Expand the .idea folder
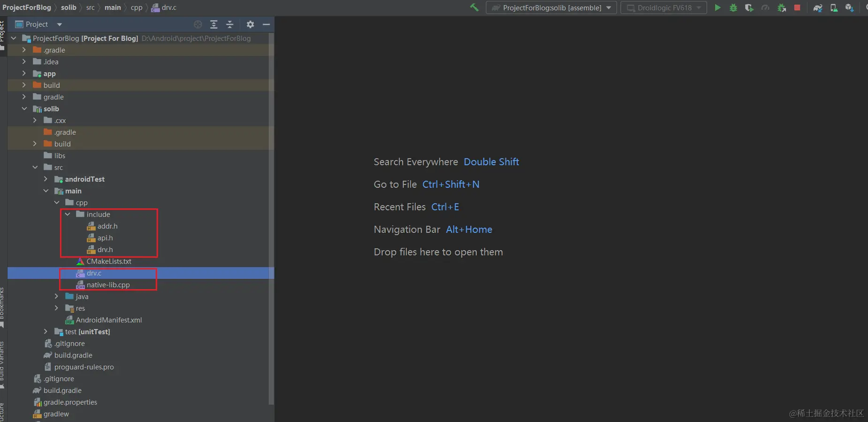The image size is (868, 422). pos(24,62)
